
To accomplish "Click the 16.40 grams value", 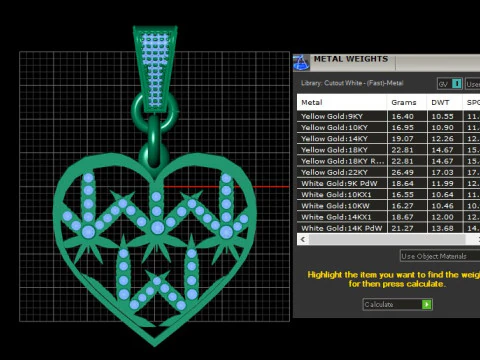I will point(403,116).
